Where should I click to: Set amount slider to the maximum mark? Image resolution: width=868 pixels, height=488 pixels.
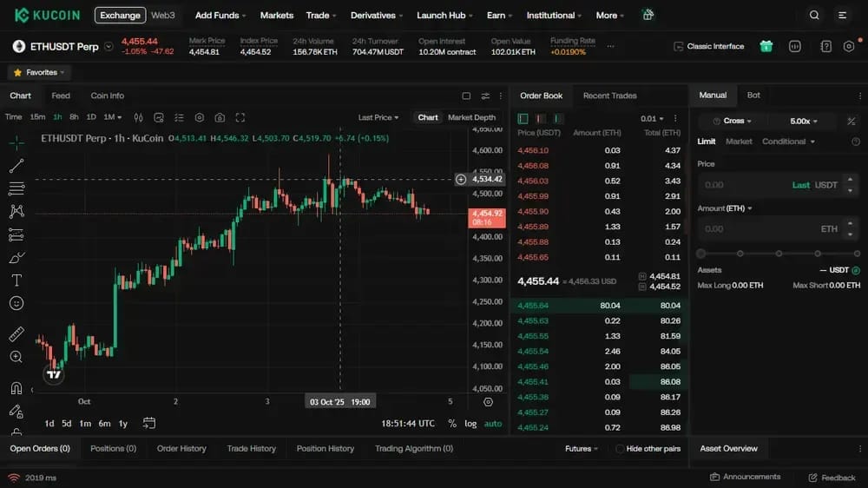click(x=857, y=254)
